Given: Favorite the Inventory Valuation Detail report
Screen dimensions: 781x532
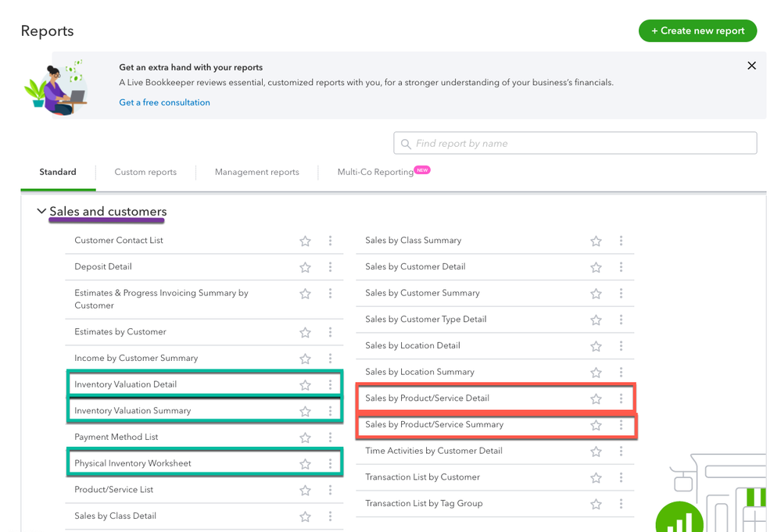Looking at the screenshot, I should (x=305, y=384).
